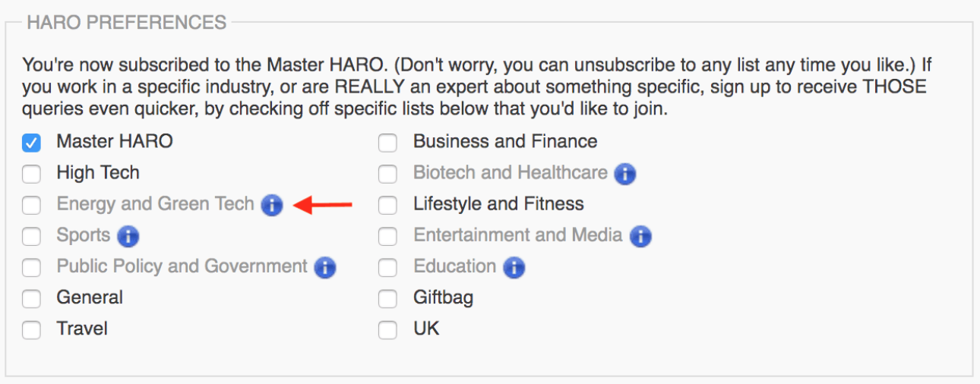Click the Public Policy and Government label
The width and height of the screenshot is (980, 384).
click(182, 266)
